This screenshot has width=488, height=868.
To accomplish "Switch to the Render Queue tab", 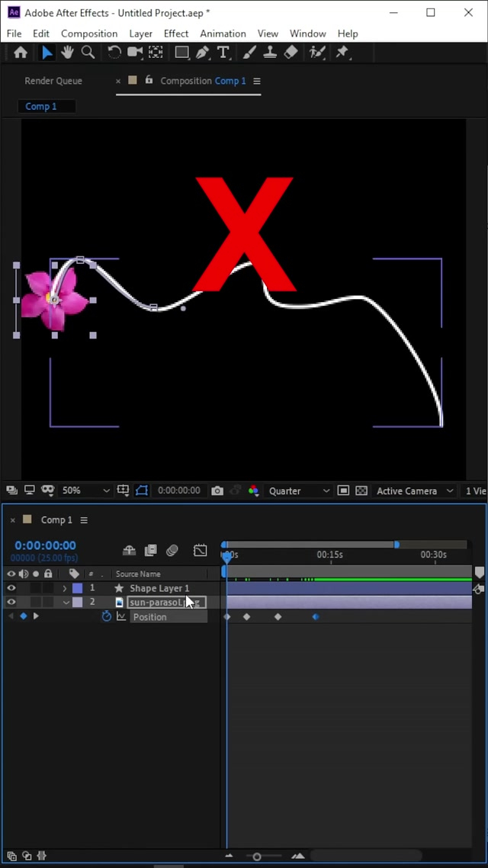I will pos(53,81).
